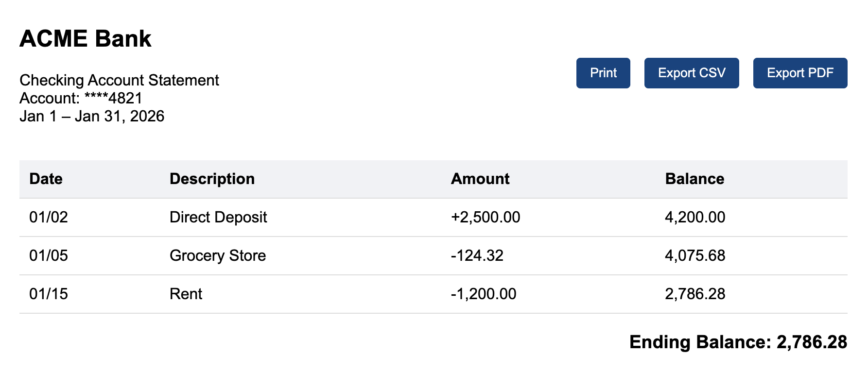The image size is (868, 372).
Task: Click the ACME Bank heading
Action: 86,38
